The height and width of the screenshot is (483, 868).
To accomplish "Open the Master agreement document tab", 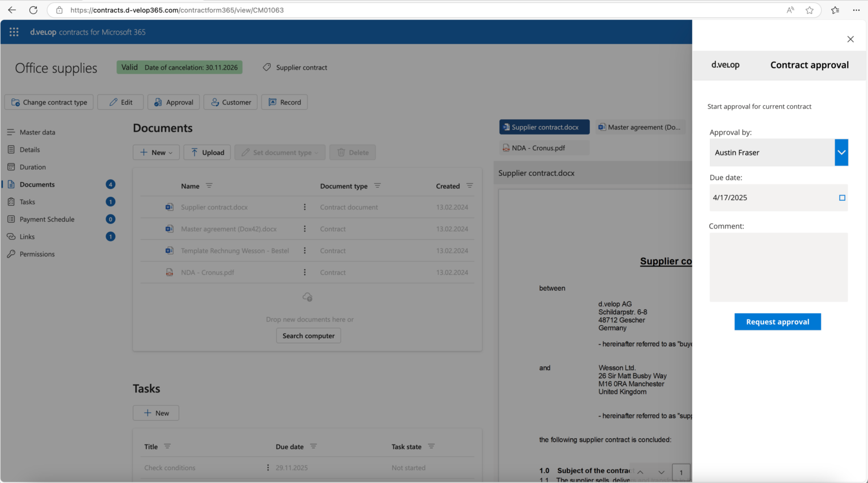I will click(x=640, y=127).
